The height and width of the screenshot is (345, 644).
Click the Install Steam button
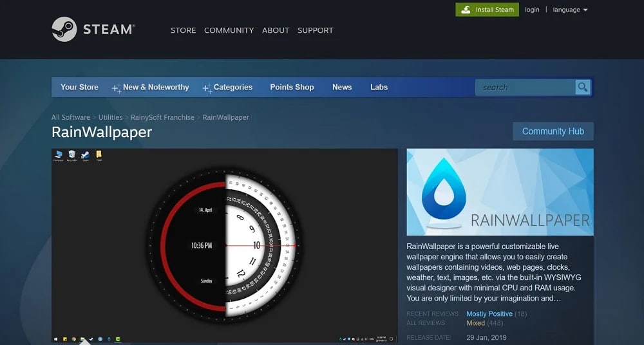click(487, 10)
